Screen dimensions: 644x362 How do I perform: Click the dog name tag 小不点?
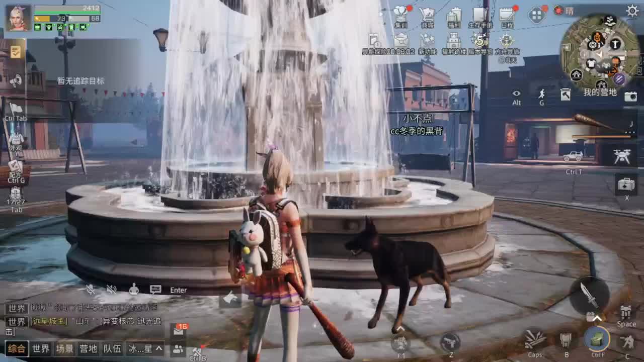tap(417, 118)
